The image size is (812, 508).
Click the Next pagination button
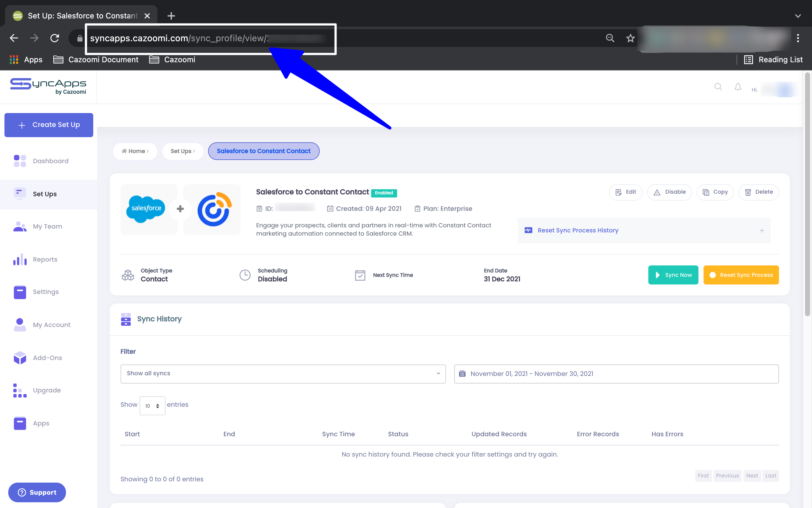click(752, 476)
